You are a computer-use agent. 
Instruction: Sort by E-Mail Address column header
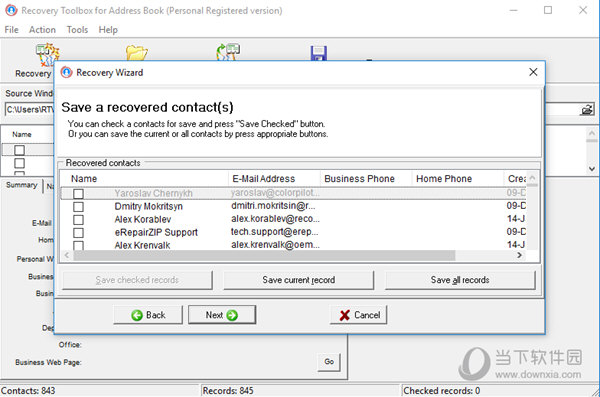(x=274, y=179)
